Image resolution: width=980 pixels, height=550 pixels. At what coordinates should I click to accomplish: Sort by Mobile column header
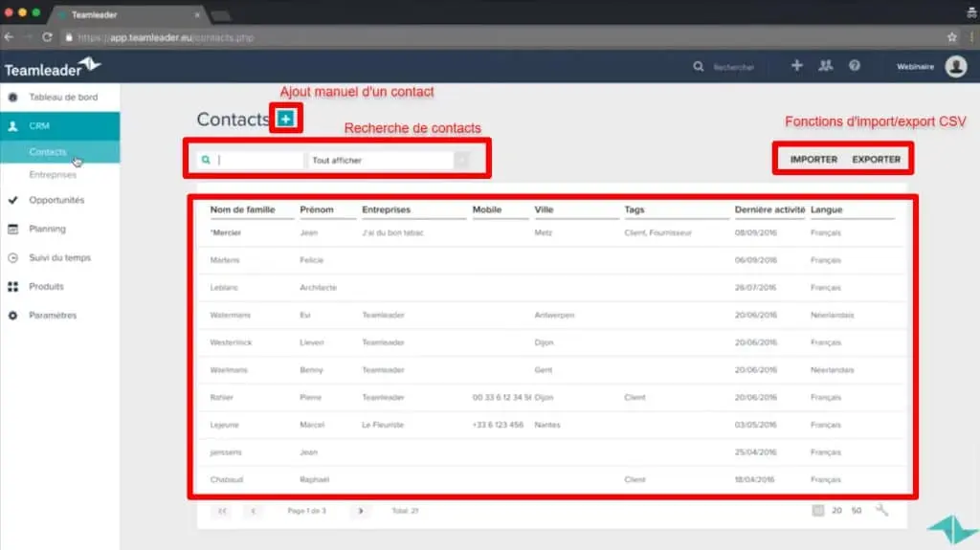(x=487, y=209)
